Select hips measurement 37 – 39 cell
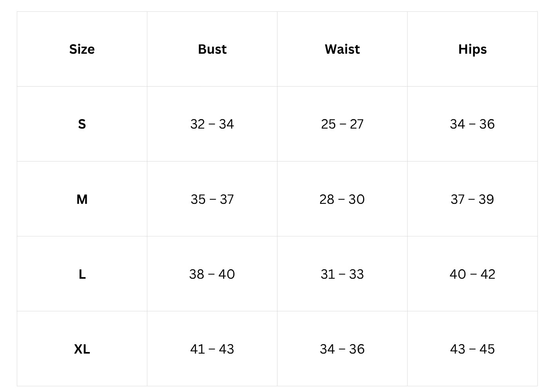 click(x=473, y=199)
